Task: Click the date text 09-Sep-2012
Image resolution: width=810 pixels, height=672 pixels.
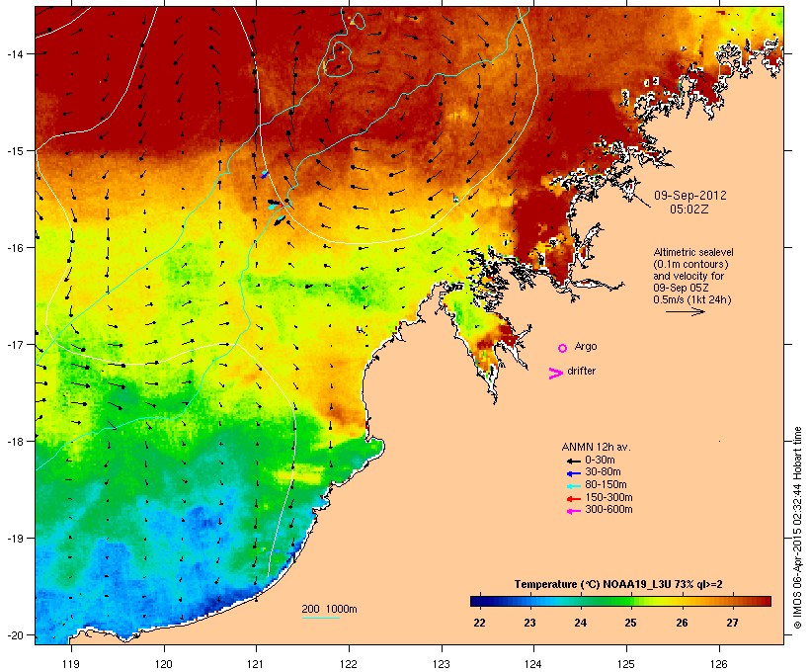Action: pos(690,196)
